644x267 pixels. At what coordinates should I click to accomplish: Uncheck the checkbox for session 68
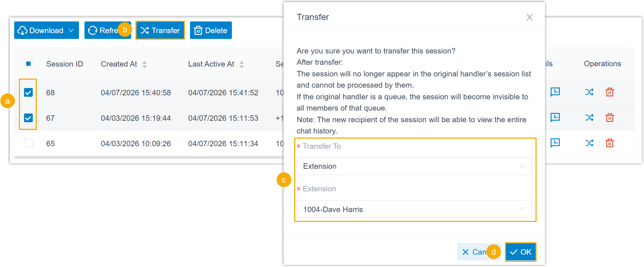pyautogui.click(x=28, y=92)
